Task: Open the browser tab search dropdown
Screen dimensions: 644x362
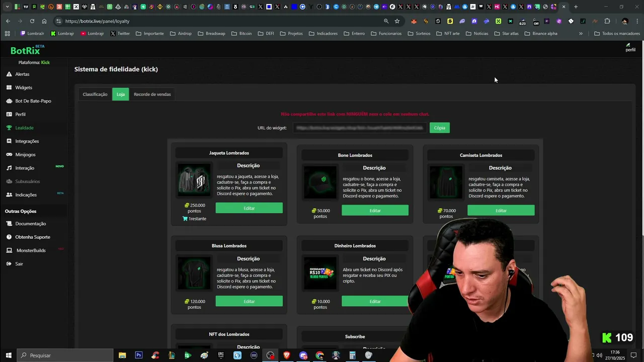Action: coord(7,7)
